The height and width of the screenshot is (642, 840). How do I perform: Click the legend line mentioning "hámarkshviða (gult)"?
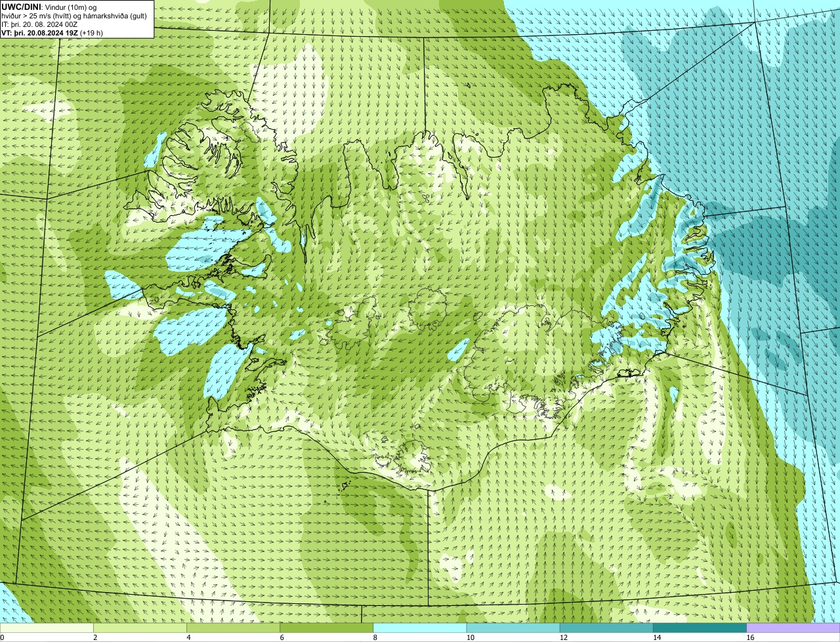coord(73,15)
